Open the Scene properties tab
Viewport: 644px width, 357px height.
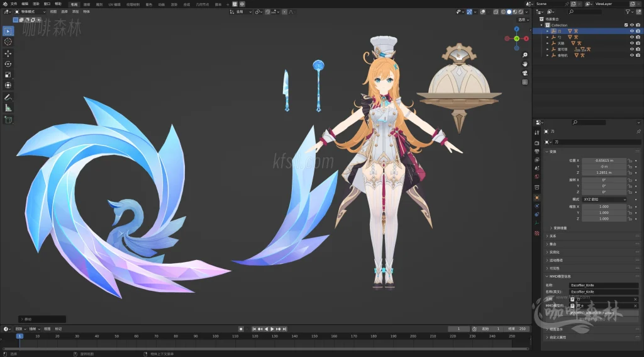click(x=537, y=168)
